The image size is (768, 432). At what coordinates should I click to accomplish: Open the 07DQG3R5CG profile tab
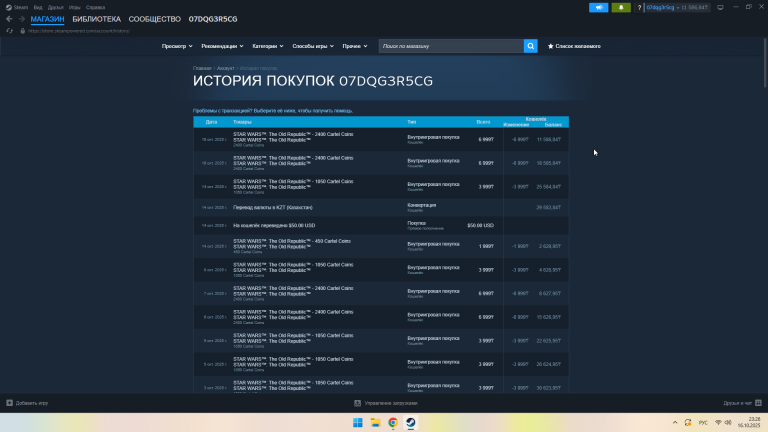coord(213,19)
